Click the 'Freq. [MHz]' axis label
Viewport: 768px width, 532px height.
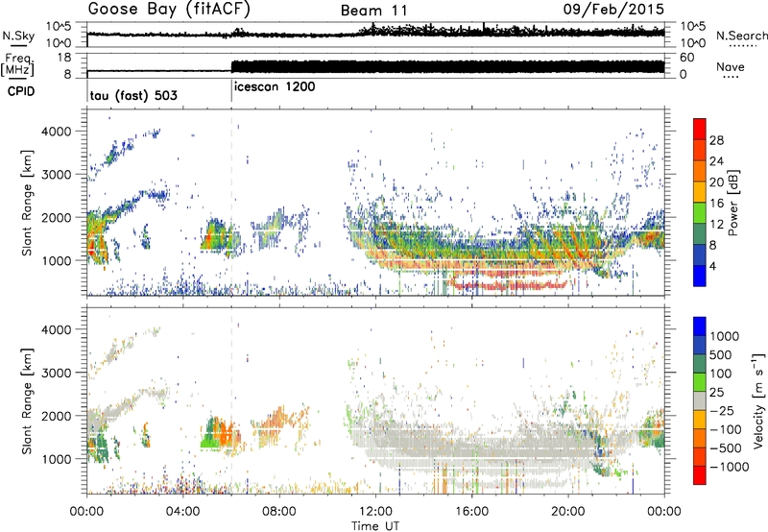(x=17, y=64)
